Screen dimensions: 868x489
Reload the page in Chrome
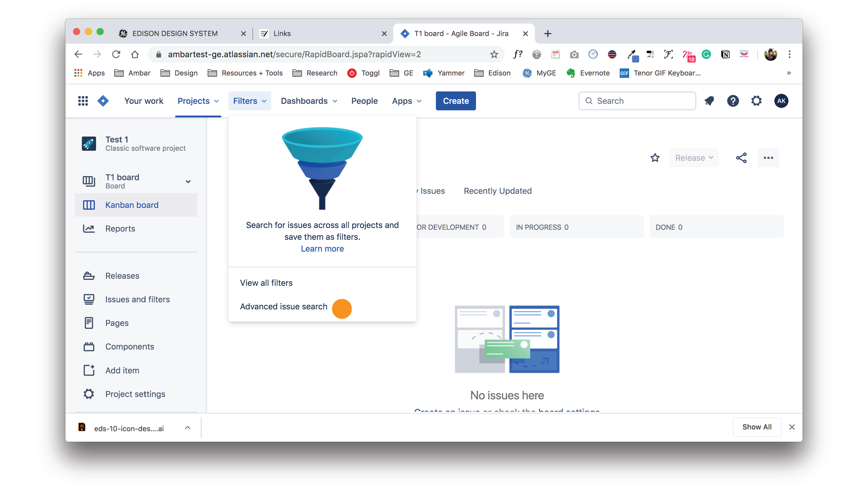116,54
